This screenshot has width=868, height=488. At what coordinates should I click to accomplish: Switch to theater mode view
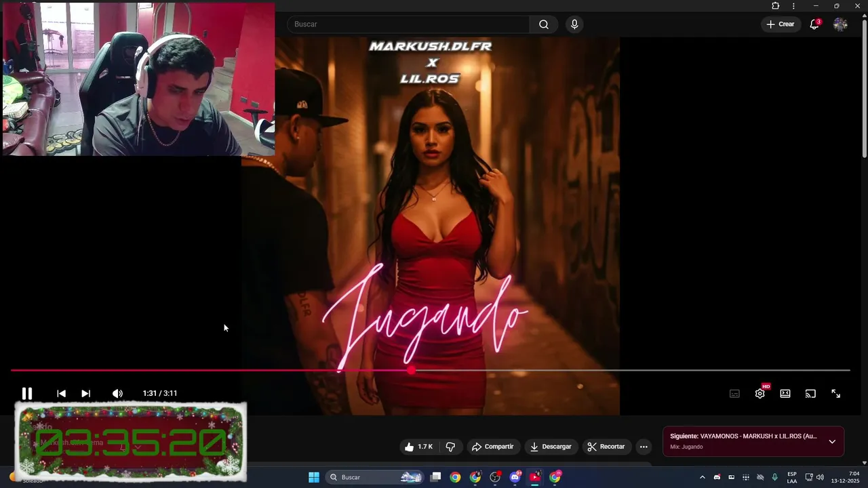coord(785,394)
